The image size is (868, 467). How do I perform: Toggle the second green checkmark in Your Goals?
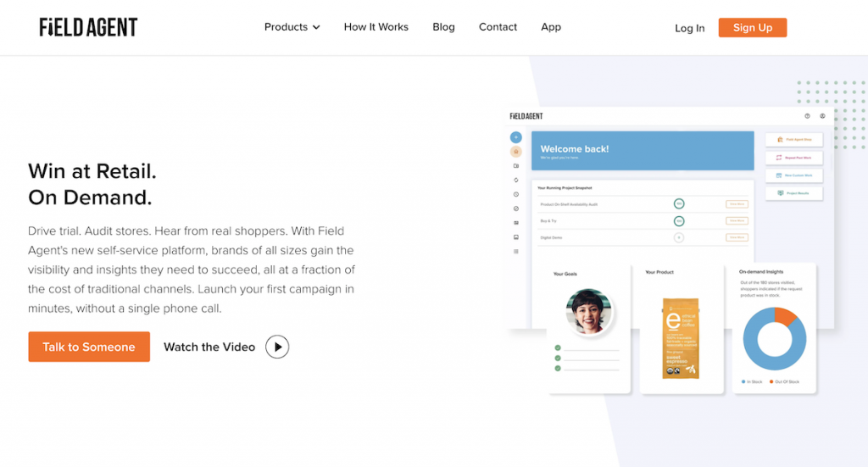tap(558, 358)
